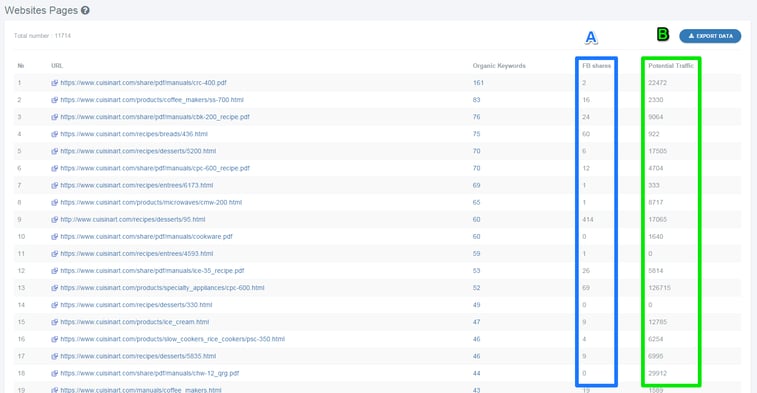
Task: Click external link icon for ss-700.html row
Action: 55,100
